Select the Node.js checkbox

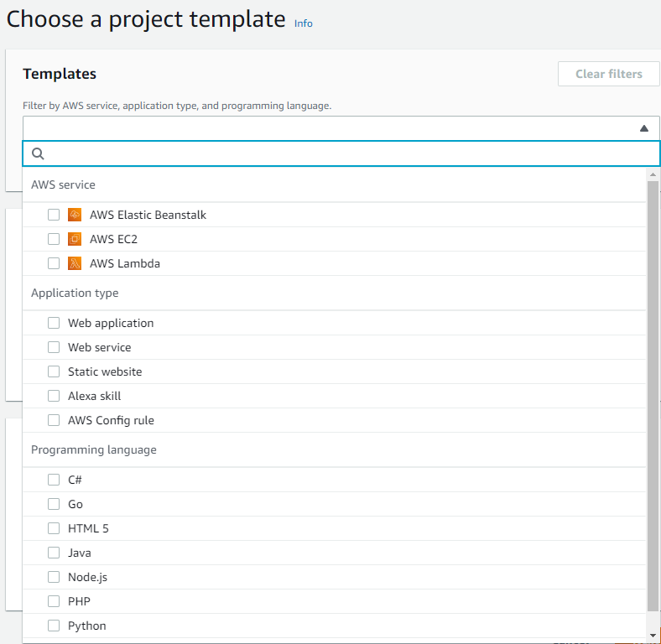[x=54, y=577]
